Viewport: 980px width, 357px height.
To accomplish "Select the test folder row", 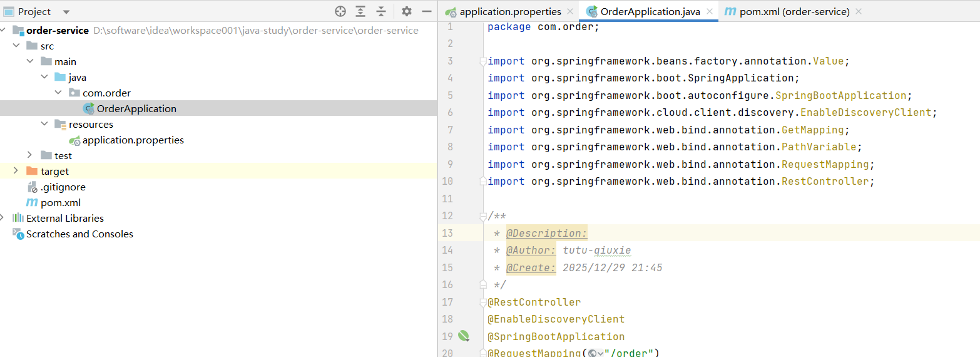I will [x=218, y=155].
